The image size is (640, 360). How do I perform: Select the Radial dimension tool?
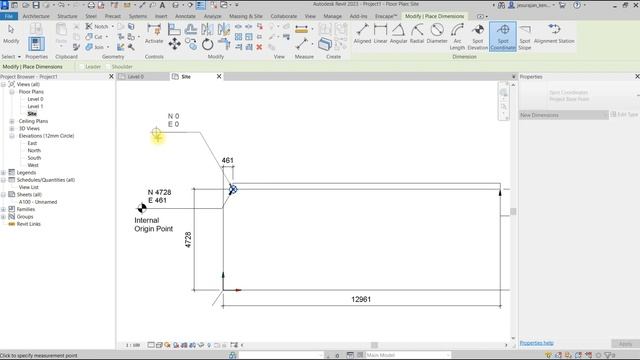417,33
